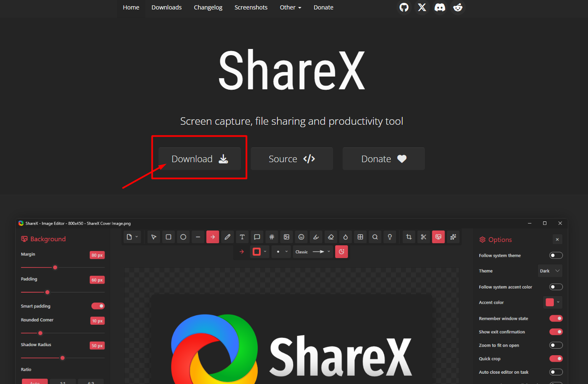The width and height of the screenshot is (588, 384).
Task: Select the Line tool
Action: pyautogui.click(x=198, y=237)
